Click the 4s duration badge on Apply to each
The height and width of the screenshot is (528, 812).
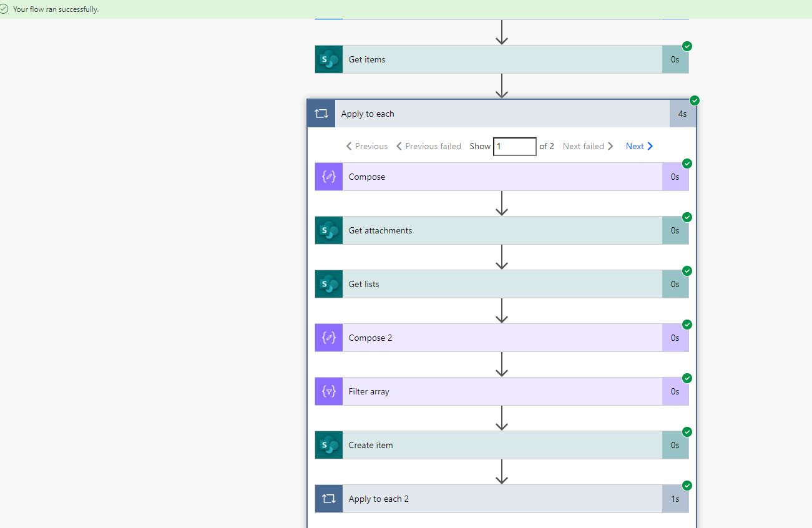click(683, 114)
